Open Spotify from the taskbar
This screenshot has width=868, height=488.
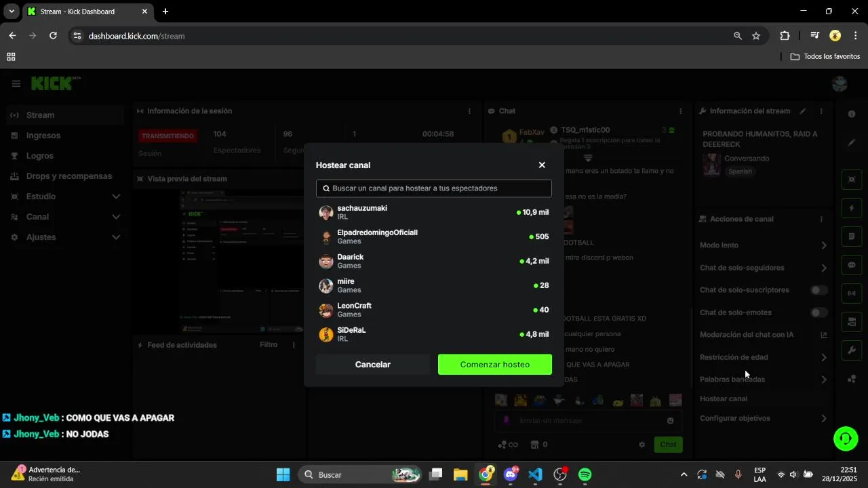tap(585, 474)
